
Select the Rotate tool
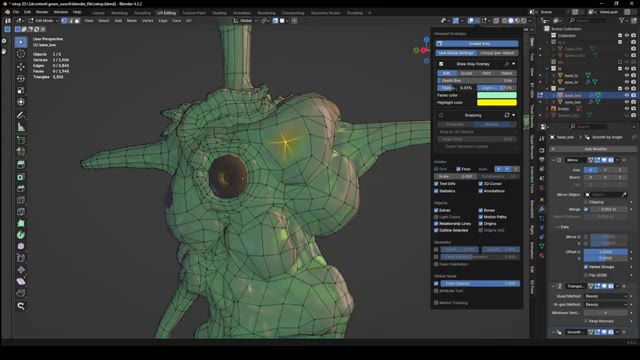click(21, 78)
